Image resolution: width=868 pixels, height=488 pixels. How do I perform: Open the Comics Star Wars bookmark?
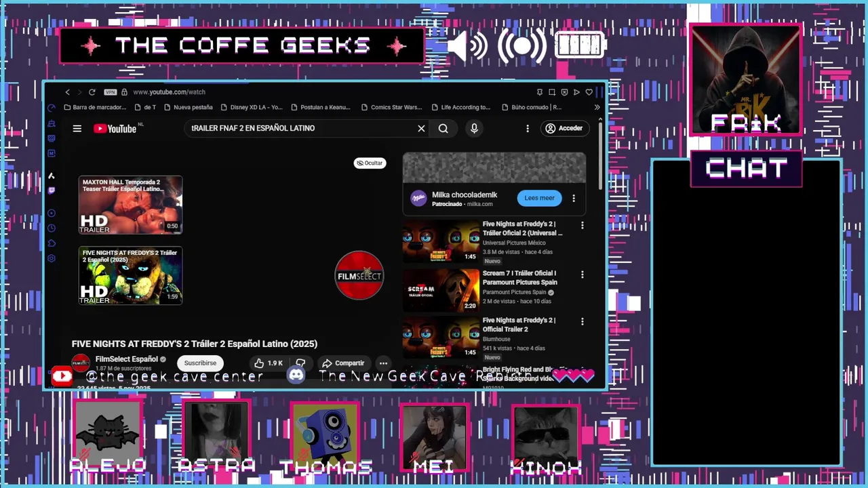coord(391,107)
